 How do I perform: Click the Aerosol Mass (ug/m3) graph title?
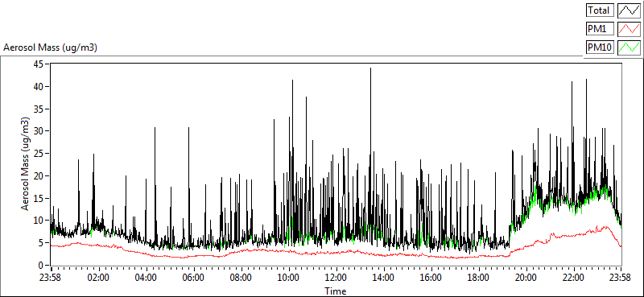pos(50,47)
